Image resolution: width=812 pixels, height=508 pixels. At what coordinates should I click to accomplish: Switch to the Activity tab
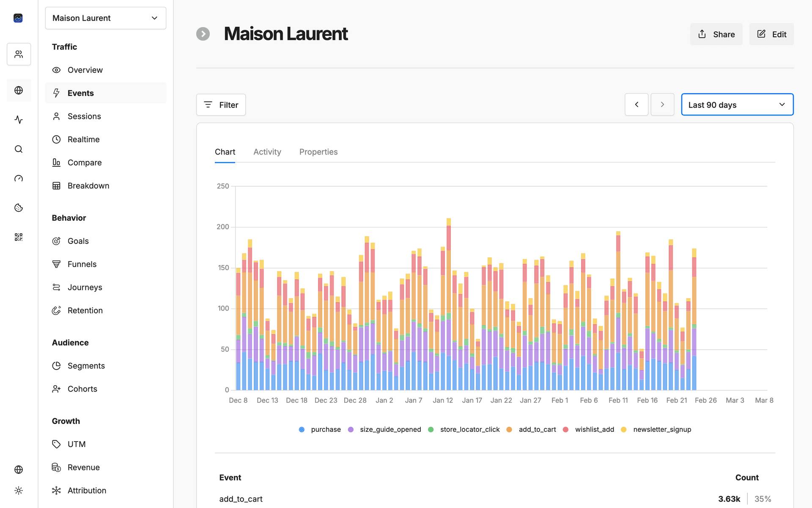(x=267, y=152)
